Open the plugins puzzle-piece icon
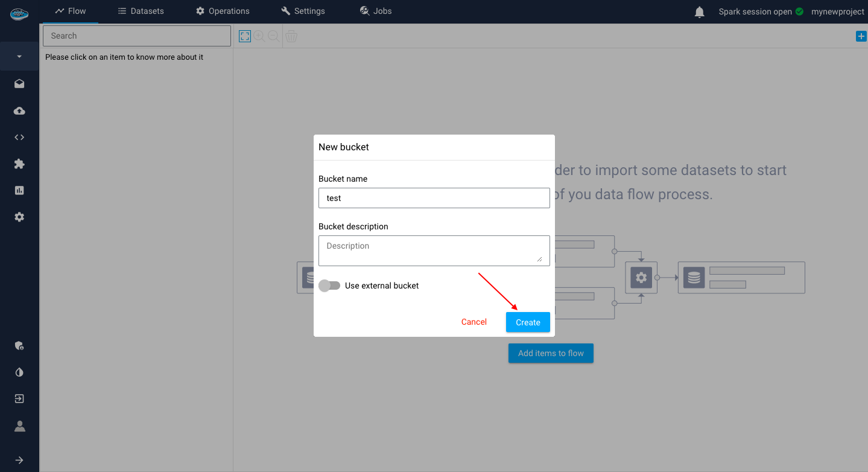868x472 pixels. [x=19, y=164]
